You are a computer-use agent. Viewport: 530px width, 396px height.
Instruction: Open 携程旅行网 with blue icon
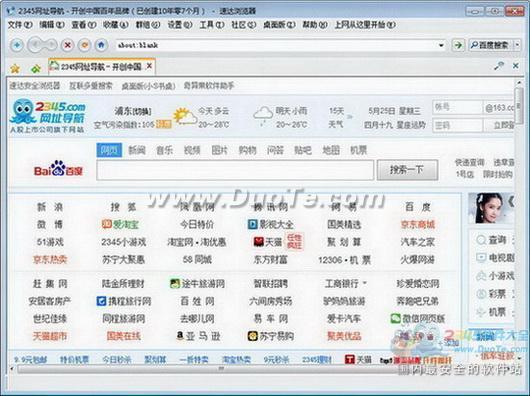(x=124, y=301)
